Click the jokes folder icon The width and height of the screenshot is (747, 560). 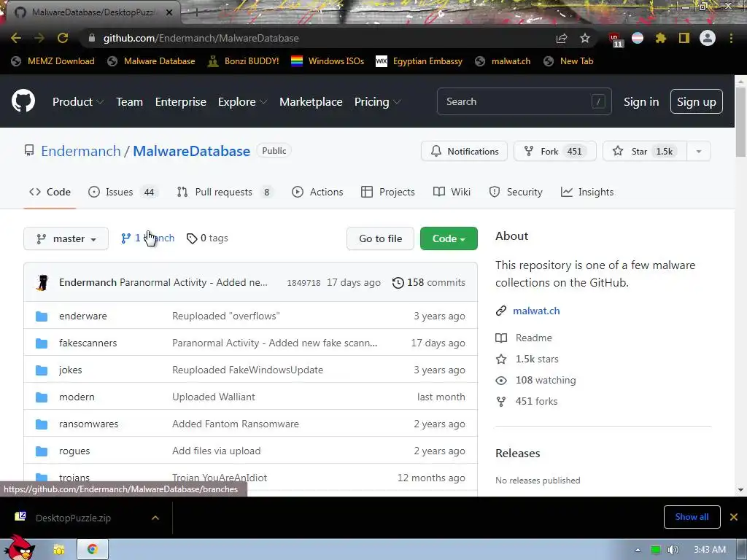point(42,370)
